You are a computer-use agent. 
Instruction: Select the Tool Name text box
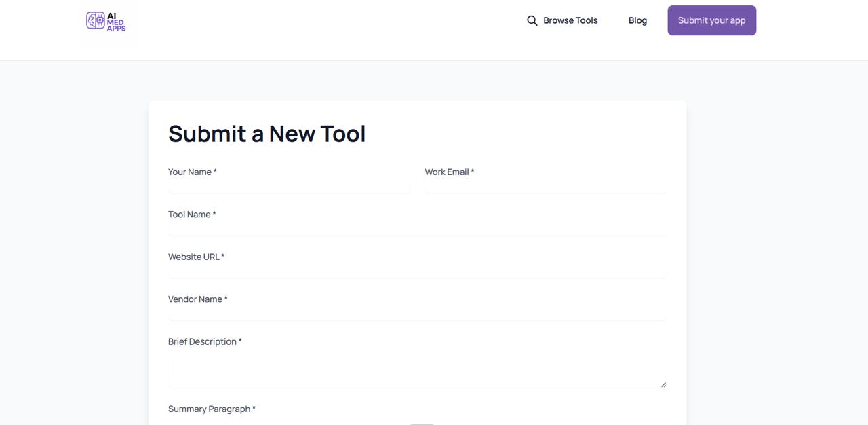click(x=417, y=229)
